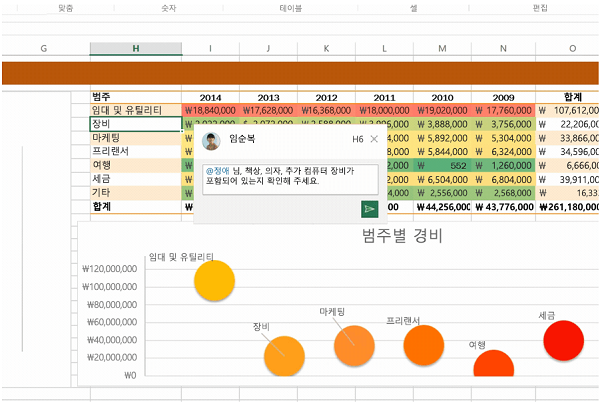Select the 여행 category cell
Viewport: 600px width, 405px height.
(136, 165)
